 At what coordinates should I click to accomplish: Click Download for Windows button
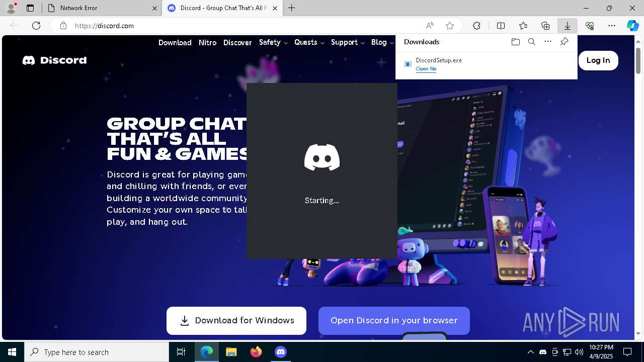point(236,321)
